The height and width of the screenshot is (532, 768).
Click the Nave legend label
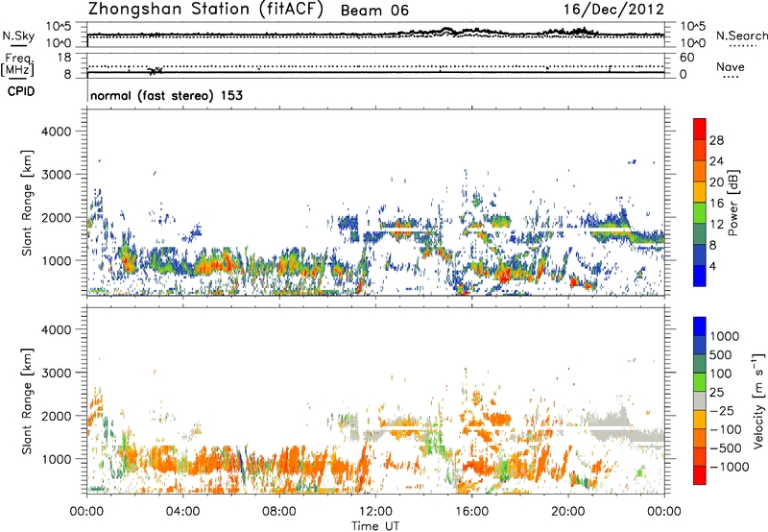point(731,67)
